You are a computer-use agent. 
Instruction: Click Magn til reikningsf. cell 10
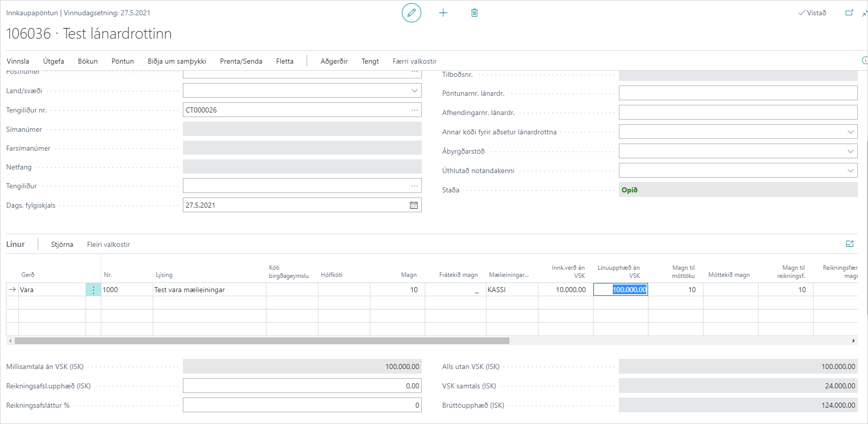click(x=785, y=290)
